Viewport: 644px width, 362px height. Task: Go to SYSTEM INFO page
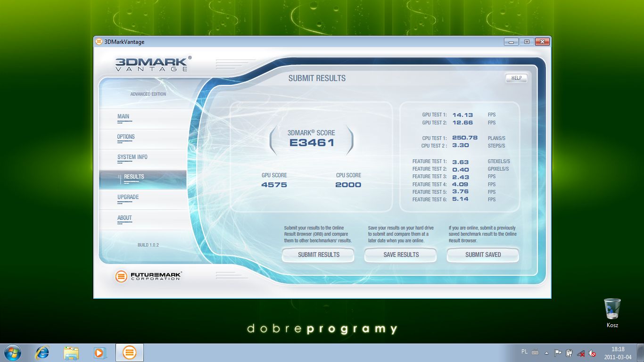(143, 159)
